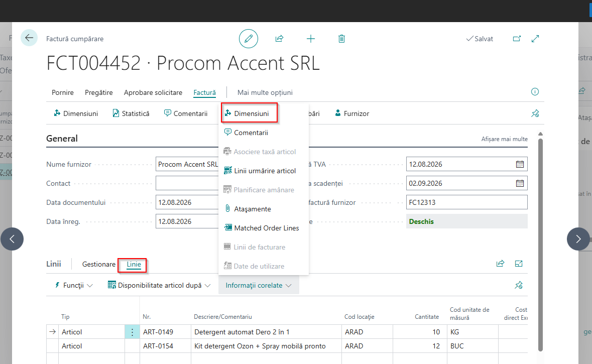Go to previous image with left arrow
This screenshot has height=364, width=592.
coord(12,239)
